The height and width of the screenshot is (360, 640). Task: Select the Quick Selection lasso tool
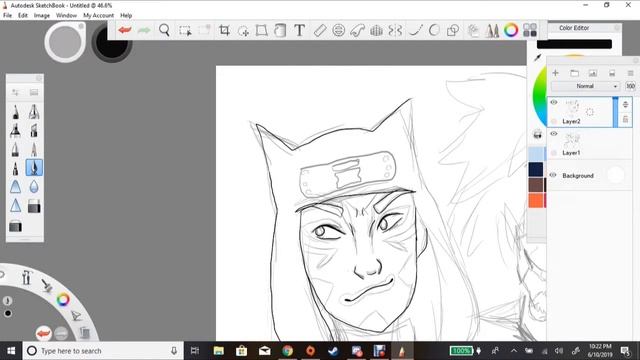243,31
